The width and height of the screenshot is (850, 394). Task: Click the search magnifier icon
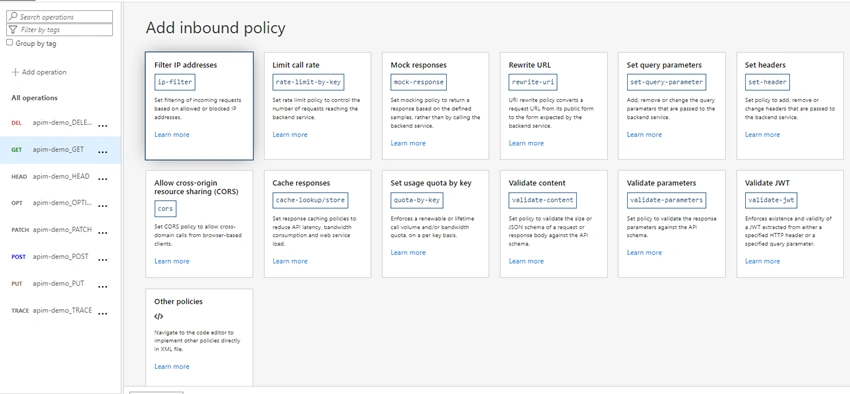tap(13, 17)
